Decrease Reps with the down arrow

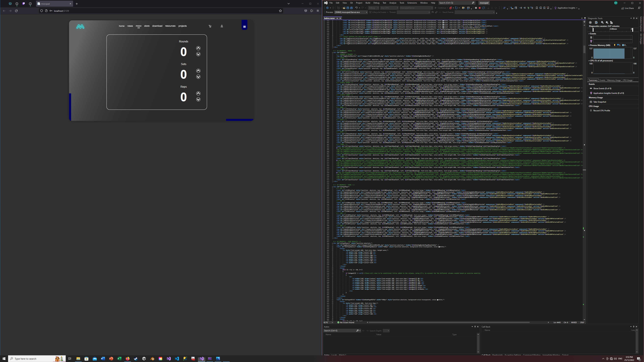(x=198, y=99)
